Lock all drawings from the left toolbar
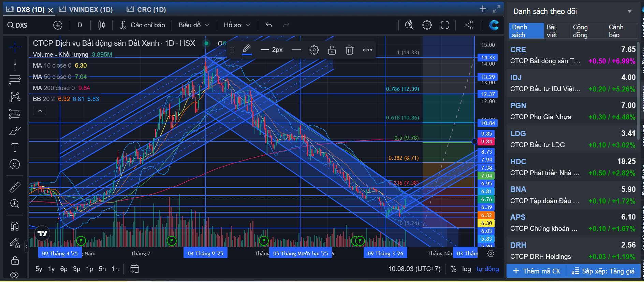 [15, 260]
